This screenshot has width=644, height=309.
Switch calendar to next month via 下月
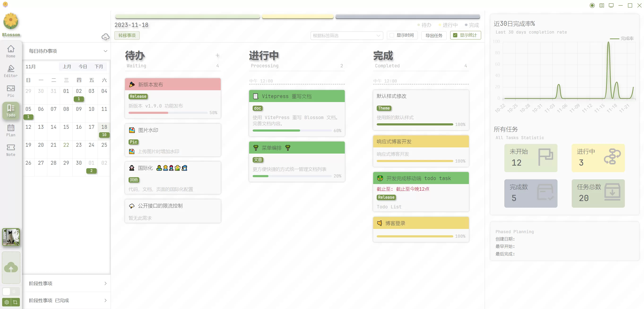point(99,66)
